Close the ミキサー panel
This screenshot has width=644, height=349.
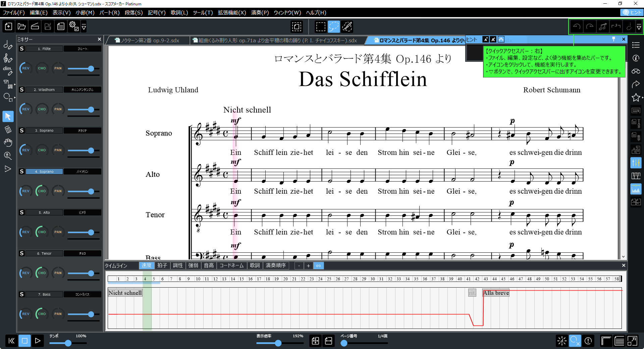[x=99, y=39]
